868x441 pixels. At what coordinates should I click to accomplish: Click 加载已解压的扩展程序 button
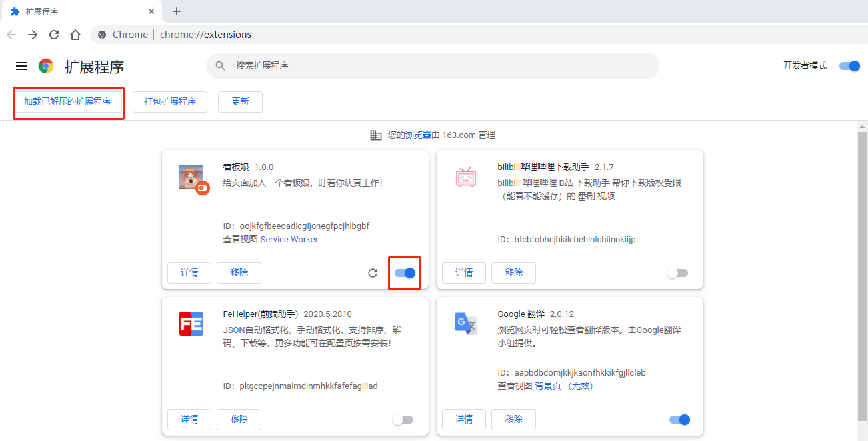tap(67, 102)
